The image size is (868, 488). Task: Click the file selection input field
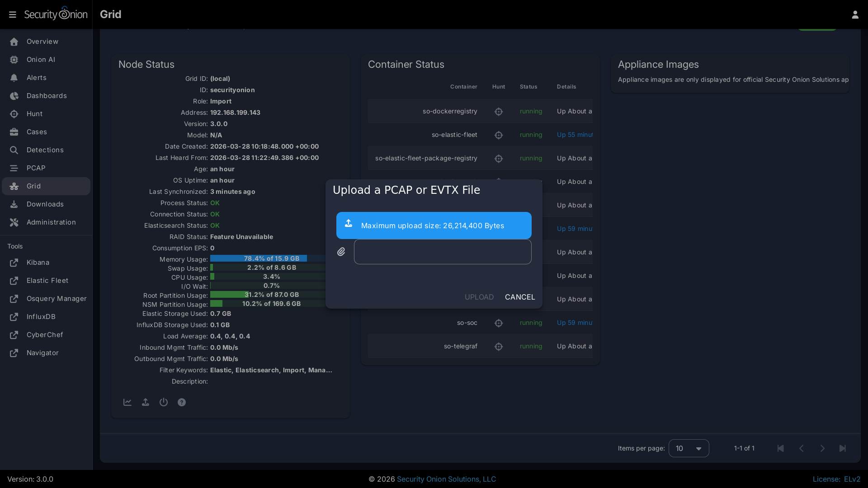(x=442, y=252)
